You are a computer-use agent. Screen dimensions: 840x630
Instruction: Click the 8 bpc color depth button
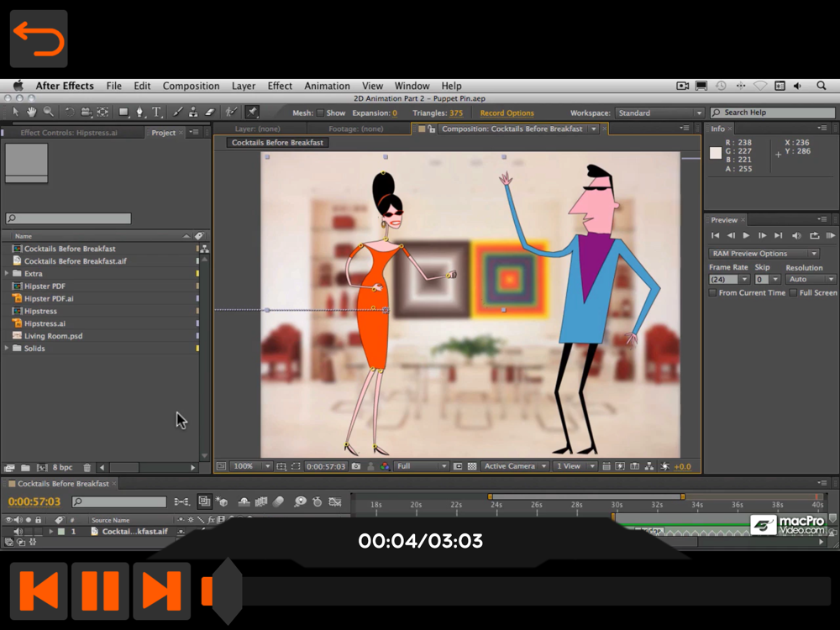coord(62,468)
